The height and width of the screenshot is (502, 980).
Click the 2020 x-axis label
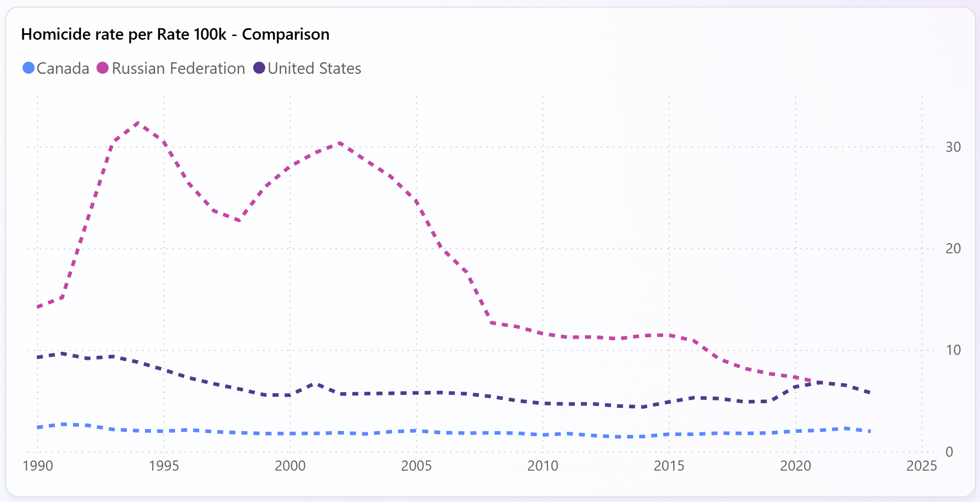[795, 466]
